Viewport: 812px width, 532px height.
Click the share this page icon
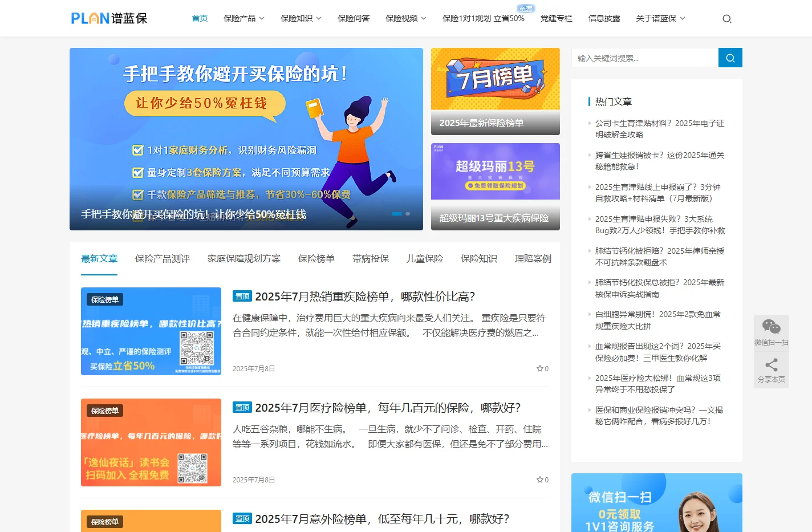point(772,370)
